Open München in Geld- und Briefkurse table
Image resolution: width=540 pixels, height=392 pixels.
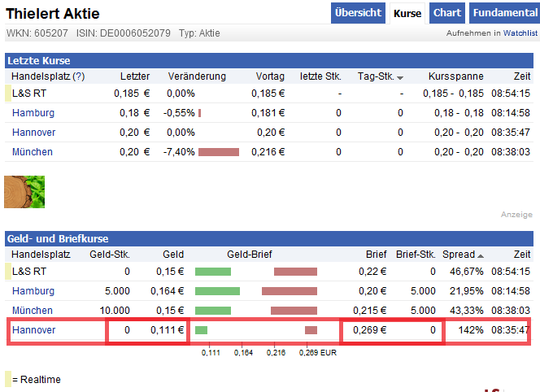[33, 311]
